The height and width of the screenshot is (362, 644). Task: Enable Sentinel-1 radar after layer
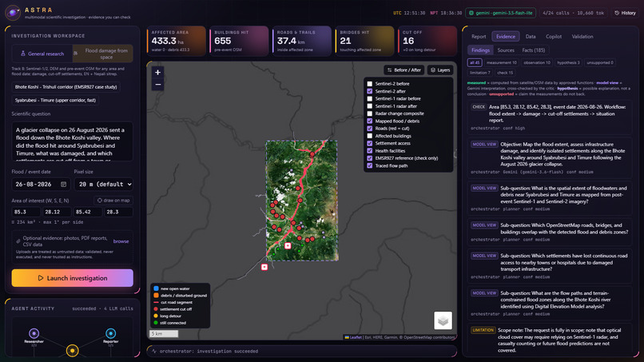tap(370, 106)
